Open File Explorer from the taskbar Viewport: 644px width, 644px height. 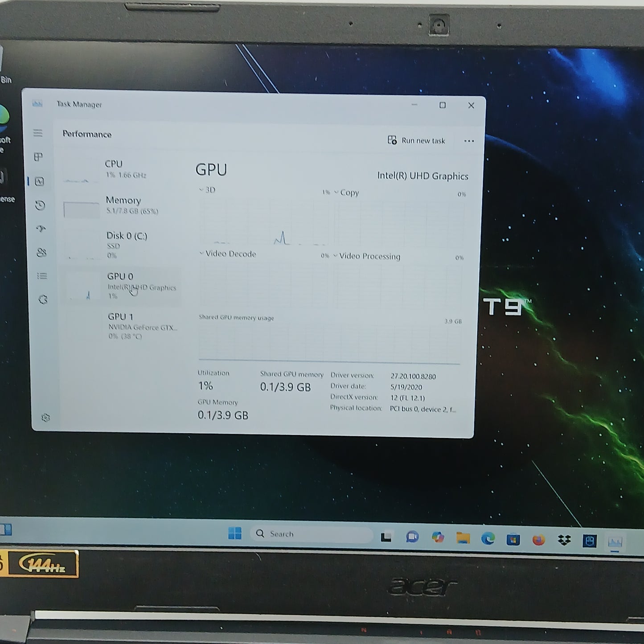(463, 538)
